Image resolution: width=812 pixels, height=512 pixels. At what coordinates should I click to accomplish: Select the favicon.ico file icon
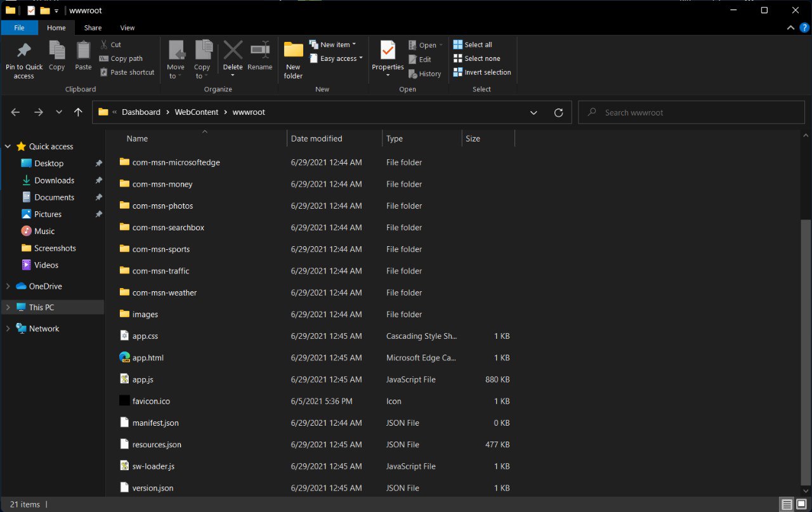(x=124, y=400)
